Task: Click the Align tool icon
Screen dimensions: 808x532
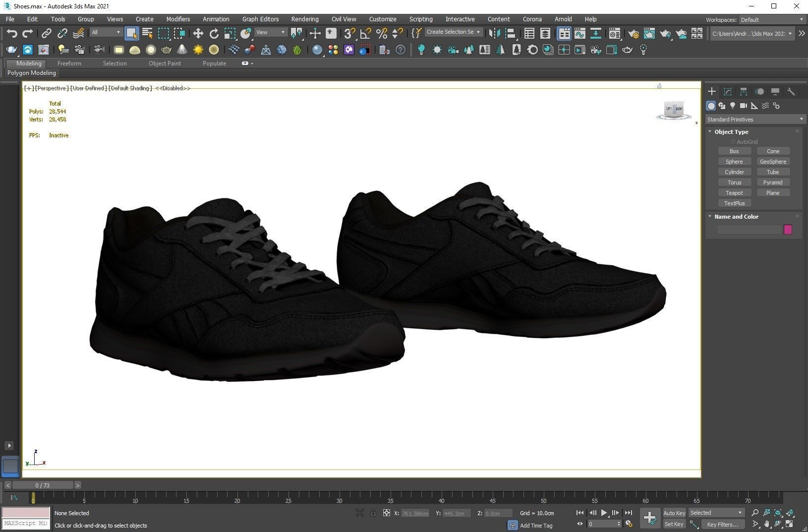Action: pyautogui.click(x=510, y=33)
